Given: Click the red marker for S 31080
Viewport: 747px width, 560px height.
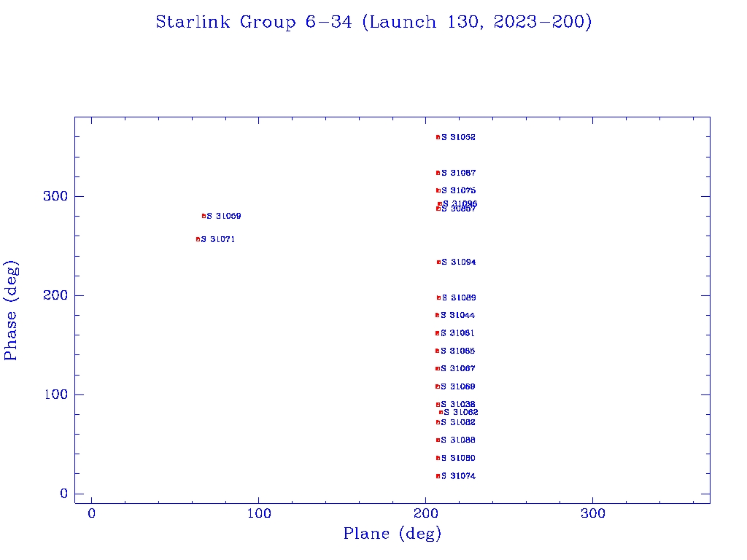Looking at the screenshot, I should click(x=438, y=458).
